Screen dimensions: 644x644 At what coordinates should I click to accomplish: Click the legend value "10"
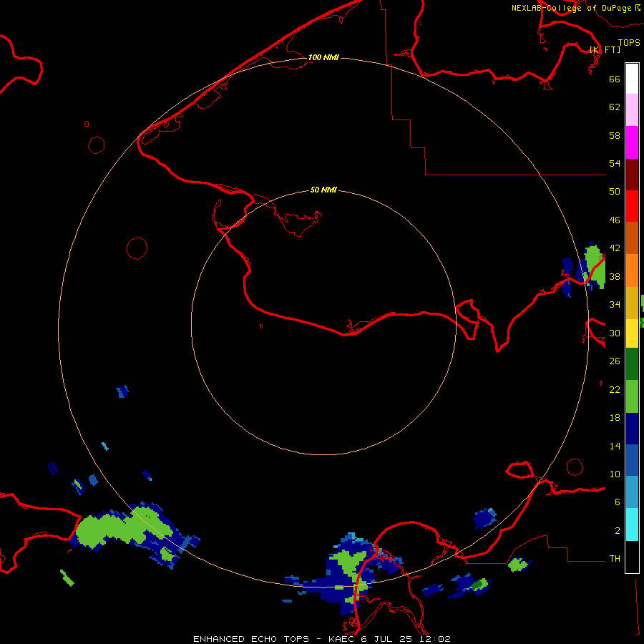[x=615, y=474]
